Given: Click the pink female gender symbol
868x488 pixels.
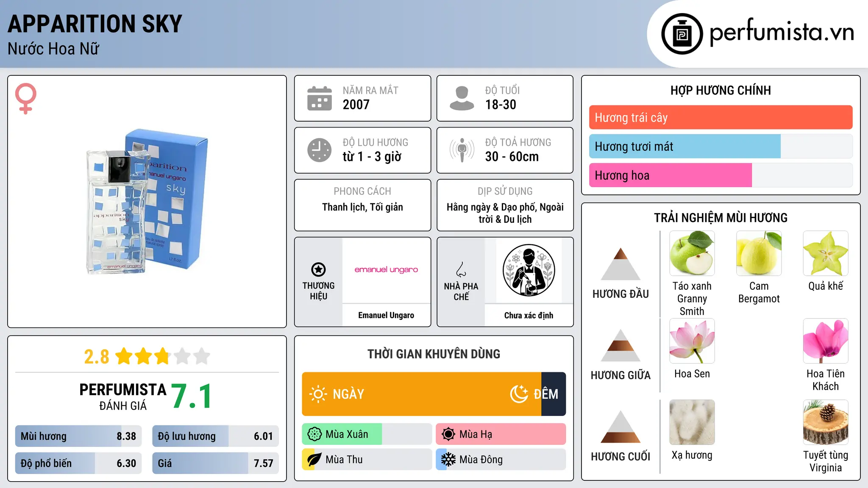Looking at the screenshot, I should coord(25,99).
